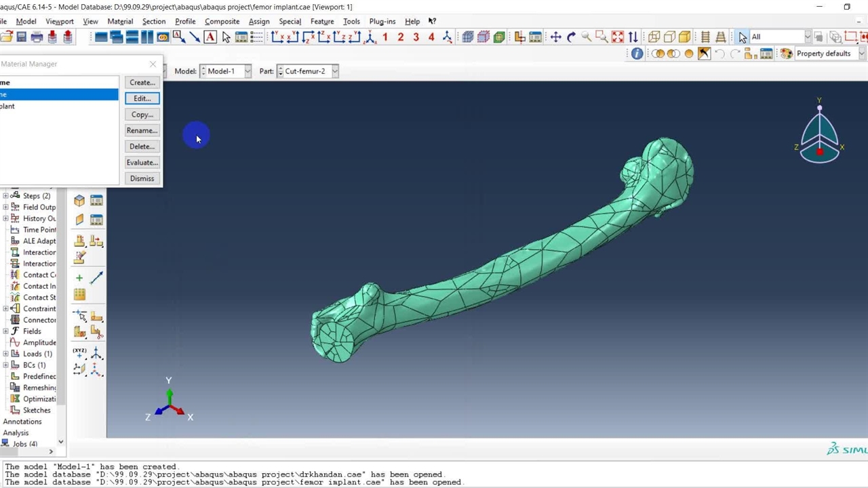
Task: Select the Pan View tool
Action: 555,37
